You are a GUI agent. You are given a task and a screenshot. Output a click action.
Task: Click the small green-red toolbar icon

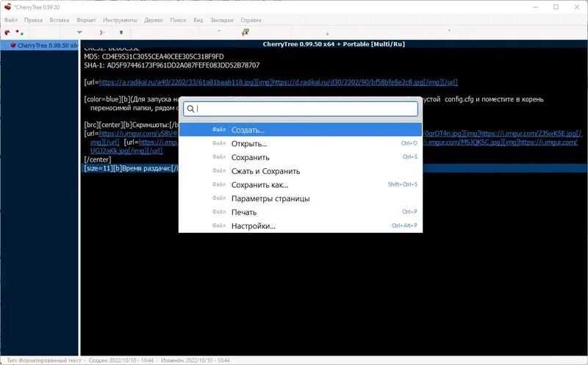121,32
